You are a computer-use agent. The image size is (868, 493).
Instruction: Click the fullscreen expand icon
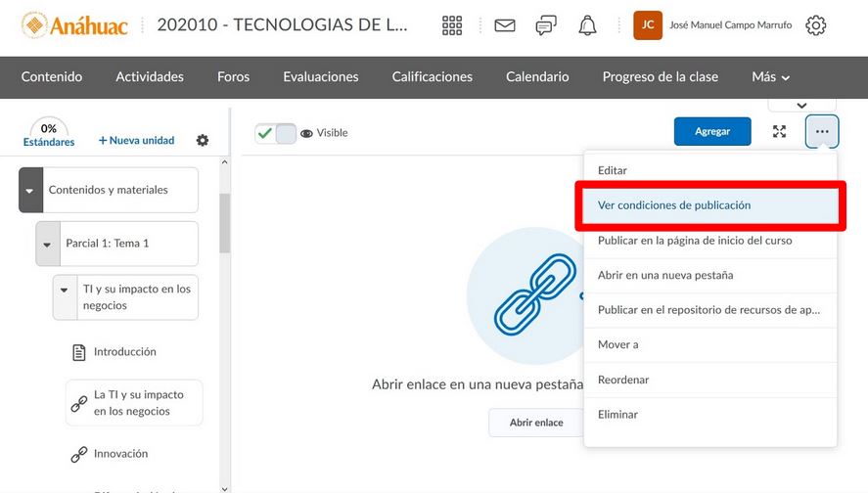779,131
